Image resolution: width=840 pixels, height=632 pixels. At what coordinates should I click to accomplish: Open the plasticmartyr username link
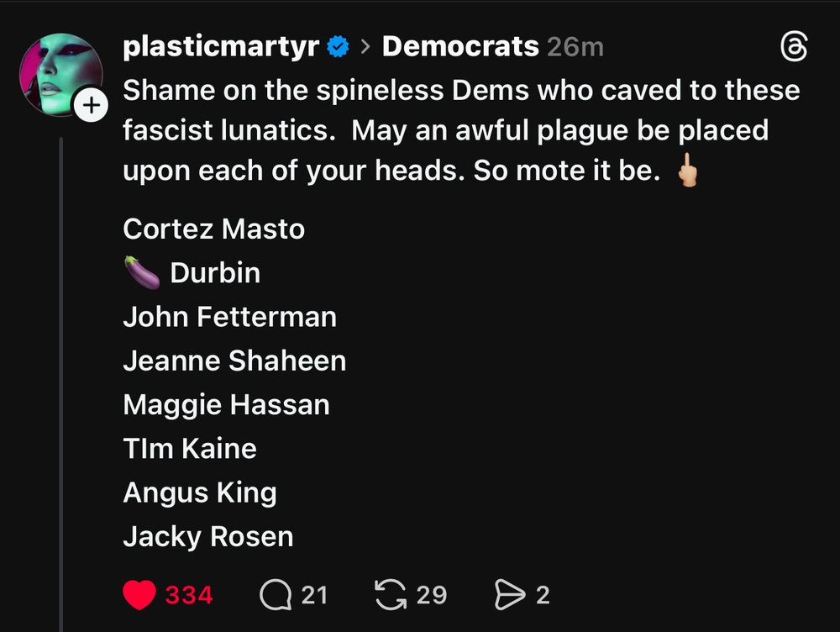coord(220,47)
